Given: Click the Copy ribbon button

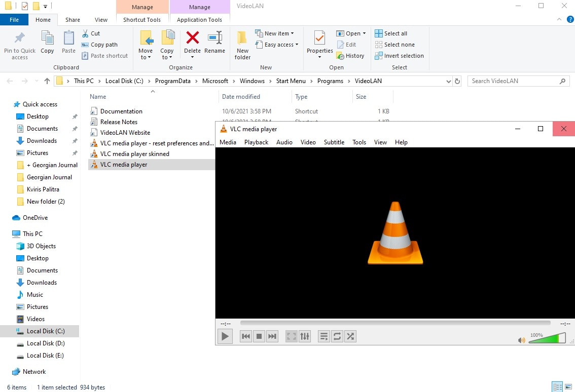Looking at the screenshot, I should coord(47,42).
